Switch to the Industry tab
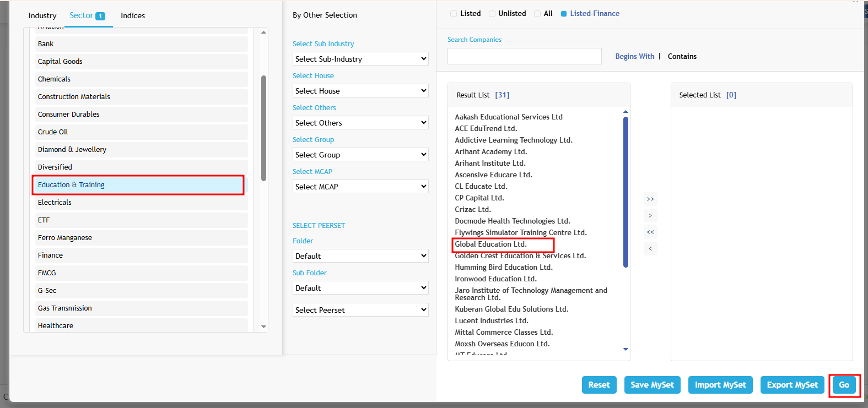868x408 pixels. (42, 15)
